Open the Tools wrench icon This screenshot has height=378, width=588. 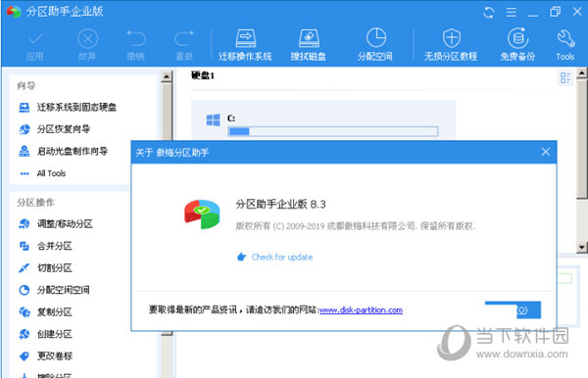point(565,39)
